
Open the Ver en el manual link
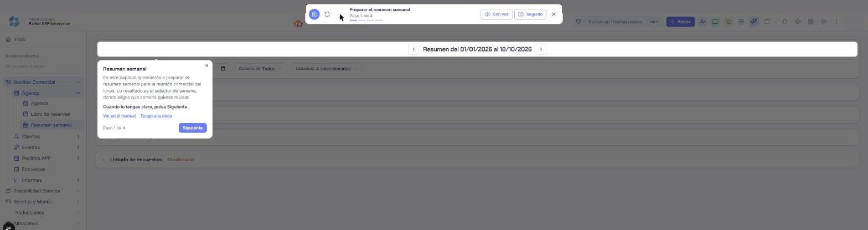tap(119, 116)
